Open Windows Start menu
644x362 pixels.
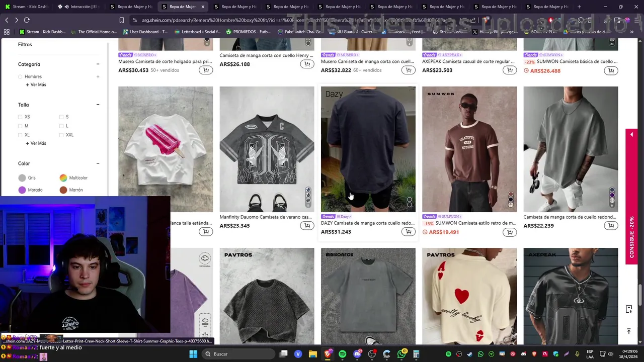click(193, 354)
